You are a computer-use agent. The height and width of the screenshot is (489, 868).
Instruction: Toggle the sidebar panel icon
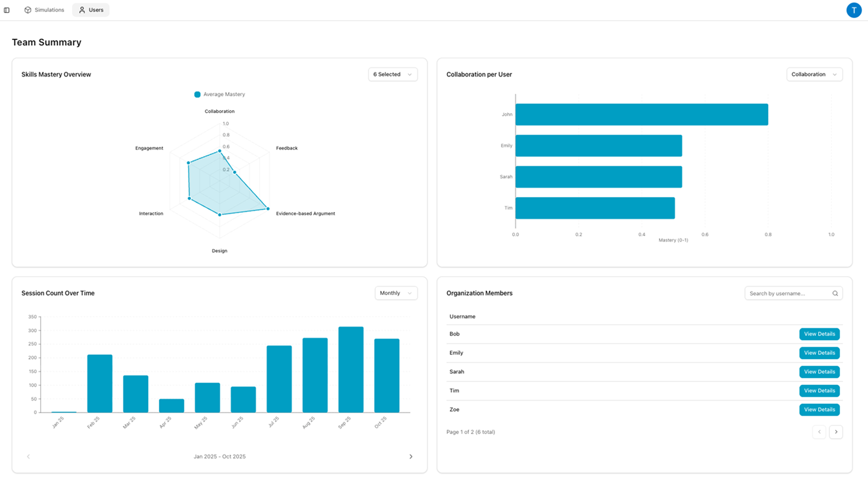(7, 10)
